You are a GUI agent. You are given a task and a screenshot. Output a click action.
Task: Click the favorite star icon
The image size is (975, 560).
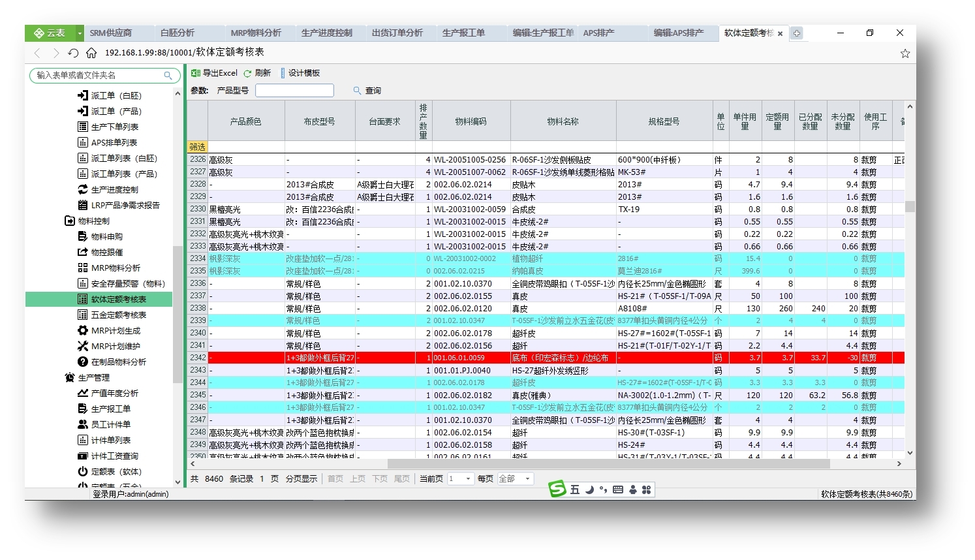click(x=905, y=54)
